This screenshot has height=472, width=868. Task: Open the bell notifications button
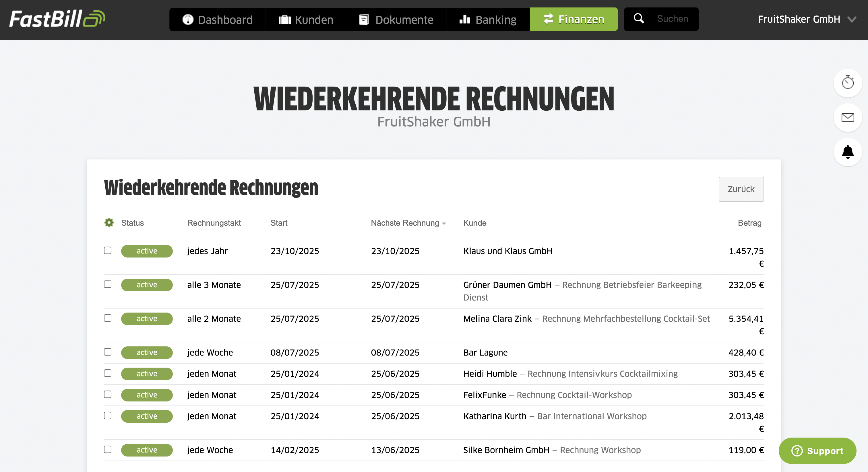(x=847, y=152)
